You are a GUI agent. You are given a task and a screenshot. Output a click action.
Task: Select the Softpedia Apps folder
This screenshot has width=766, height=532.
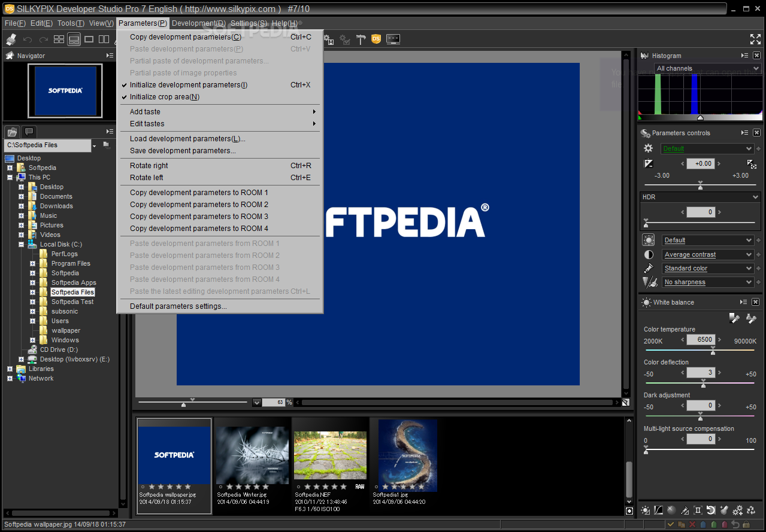(74, 282)
